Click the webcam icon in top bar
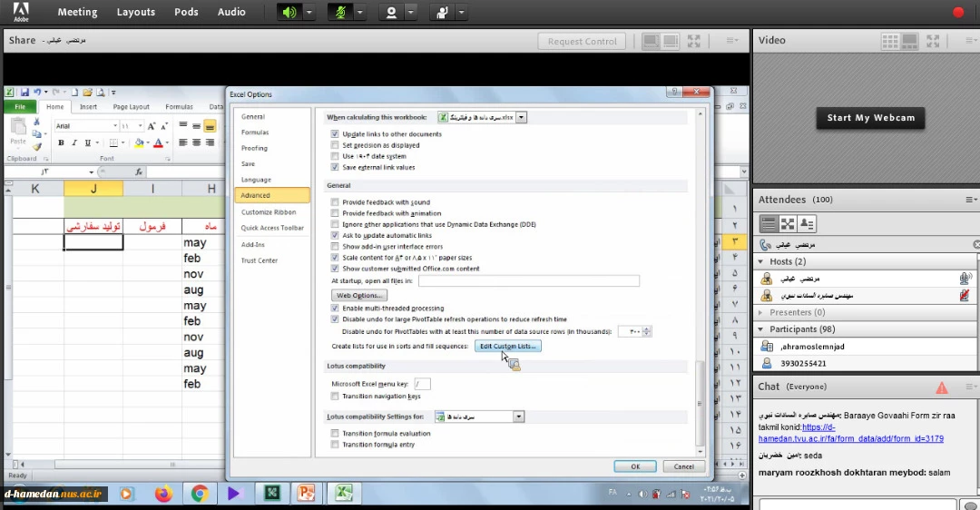Screen dimensions: 980x510 click(x=392, y=12)
